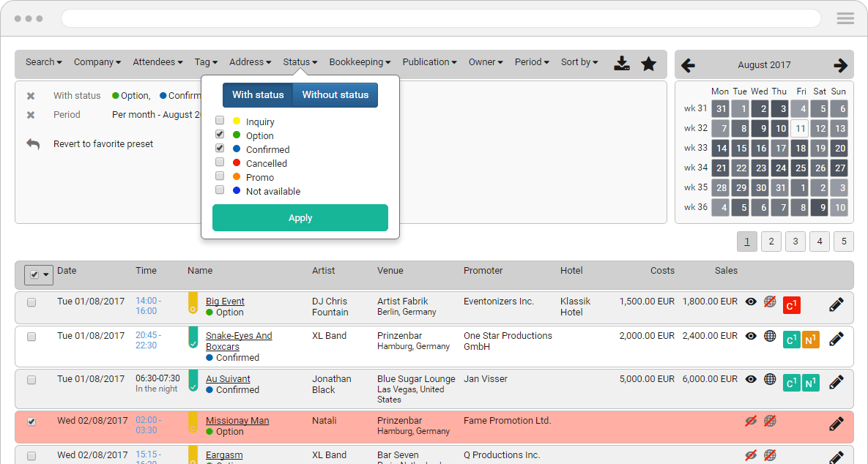Go to next month with right arrow
This screenshot has height=464, width=868.
click(840, 65)
